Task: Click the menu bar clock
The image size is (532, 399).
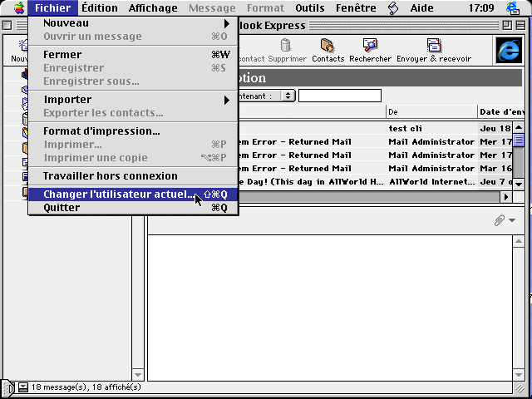Action: 481,7
